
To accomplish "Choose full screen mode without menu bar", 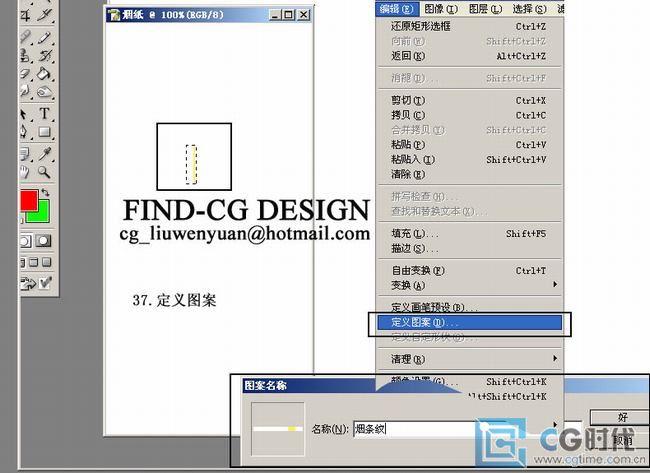I will [x=46, y=262].
